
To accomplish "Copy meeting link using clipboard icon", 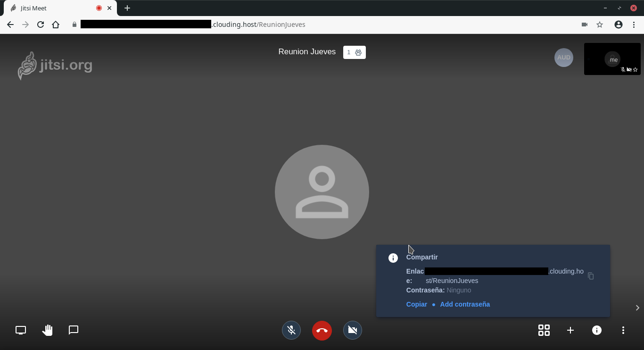I will point(591,276).
